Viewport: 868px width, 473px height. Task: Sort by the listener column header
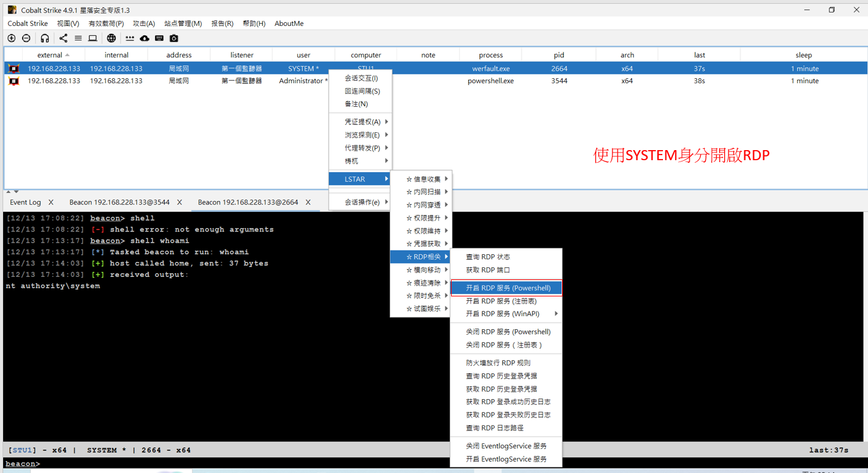[x=242, y=55]
